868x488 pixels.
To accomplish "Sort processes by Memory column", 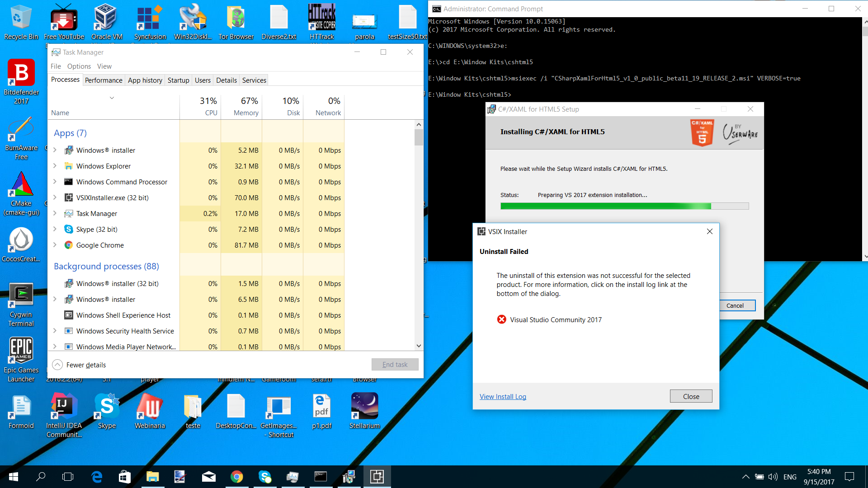I will pos(241,107).
